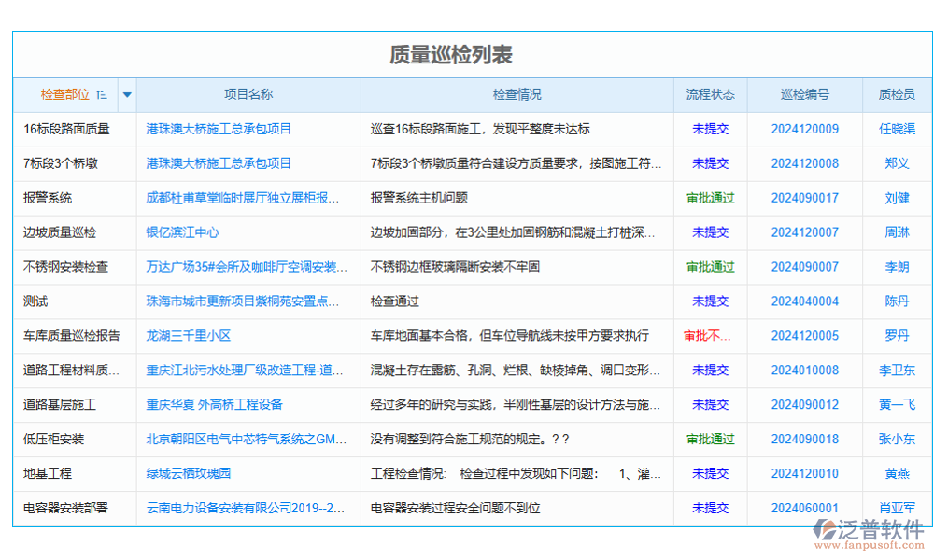This screenshot has height=560, width=934.
Task: Click inspector name 任晓渠
Action: pos(895,129)
